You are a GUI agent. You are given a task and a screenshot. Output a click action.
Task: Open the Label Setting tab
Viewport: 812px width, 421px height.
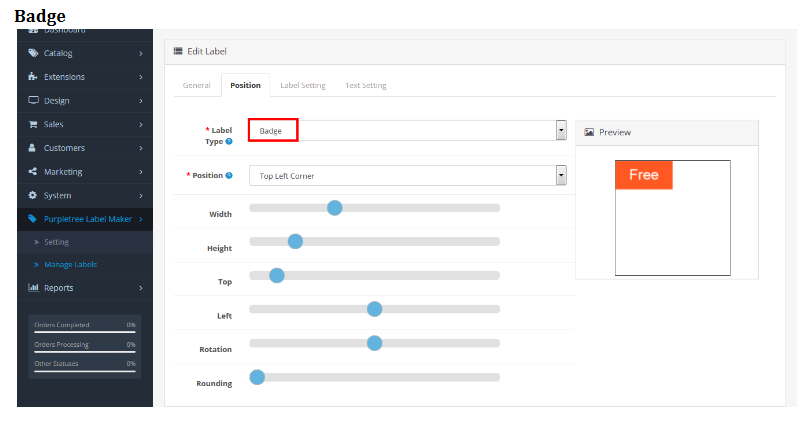point(303,85)
